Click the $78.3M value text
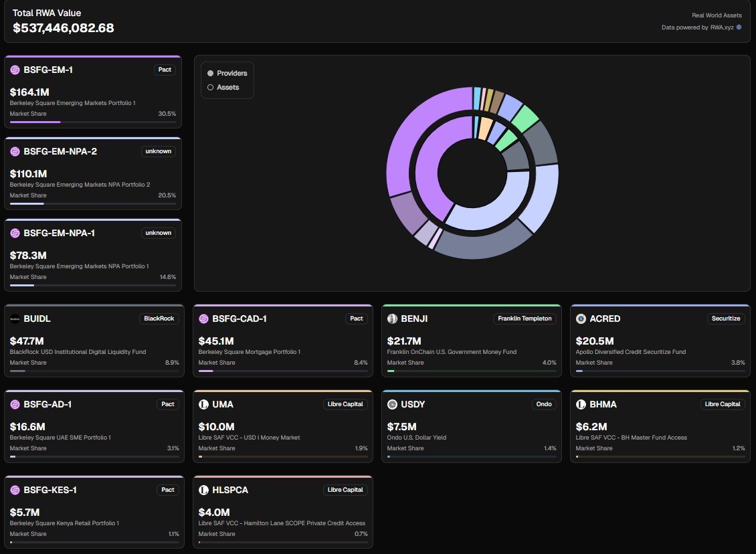756x554 pixels. point(28,255)
